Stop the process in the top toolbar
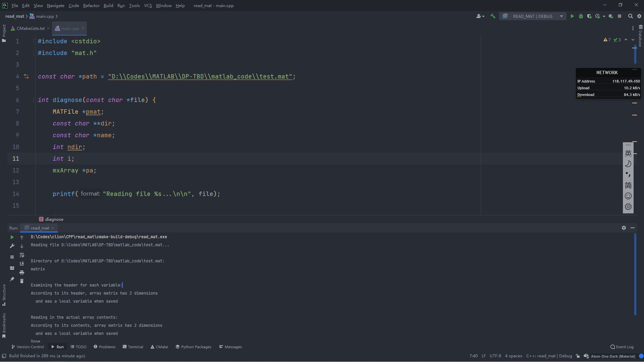The width and height of the screenshot is (644, 362). [620, 16]
